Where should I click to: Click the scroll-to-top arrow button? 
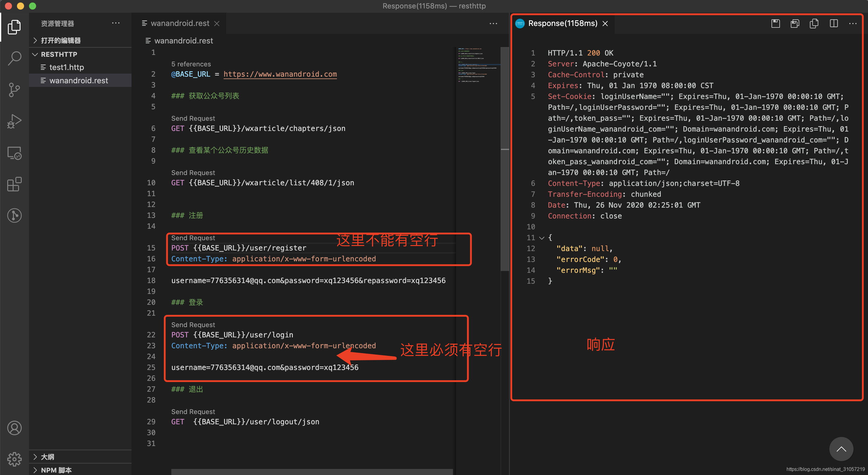(841, 449)
